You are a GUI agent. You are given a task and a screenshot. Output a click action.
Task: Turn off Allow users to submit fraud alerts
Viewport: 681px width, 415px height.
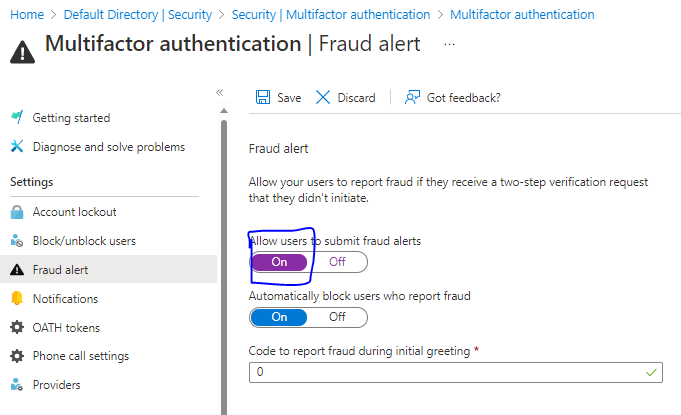[x=338, y=262]
